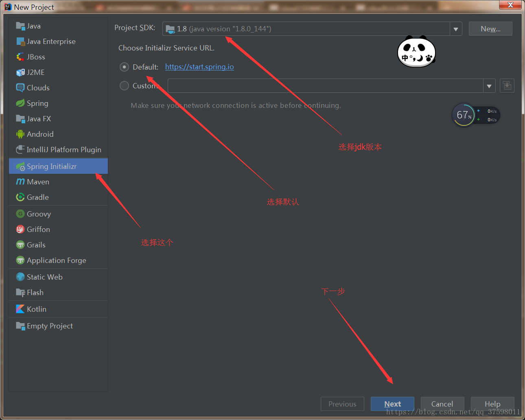The image size is (525, 420).
Task: Close the New Project dialog
Action: (510, 5)
